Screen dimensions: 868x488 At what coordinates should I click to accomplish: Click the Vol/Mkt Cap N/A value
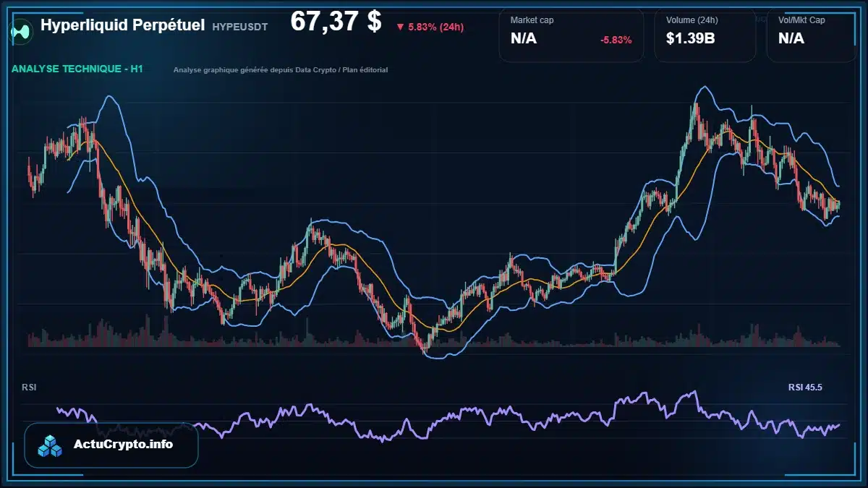(x=791, y=39)
